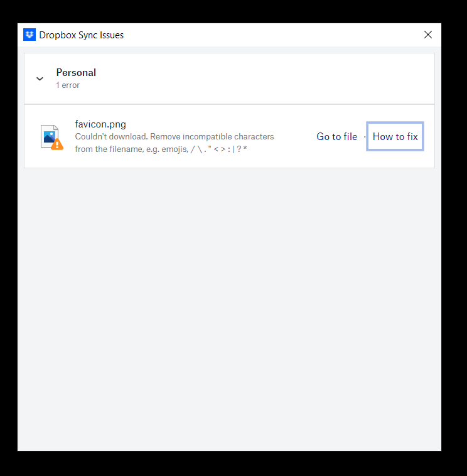Click the incompatible characters example list line
Screen dimensions: 467x476
pos(161,149)
